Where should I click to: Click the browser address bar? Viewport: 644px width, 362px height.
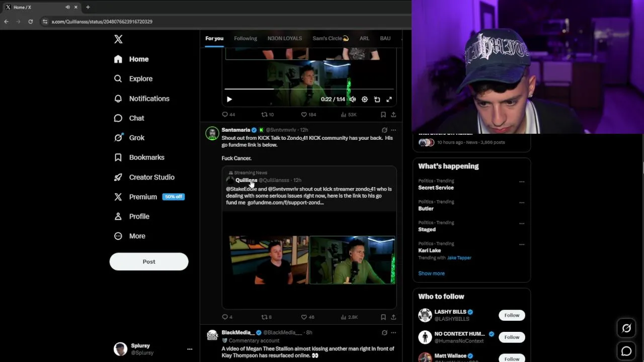(x=226, y=22)
